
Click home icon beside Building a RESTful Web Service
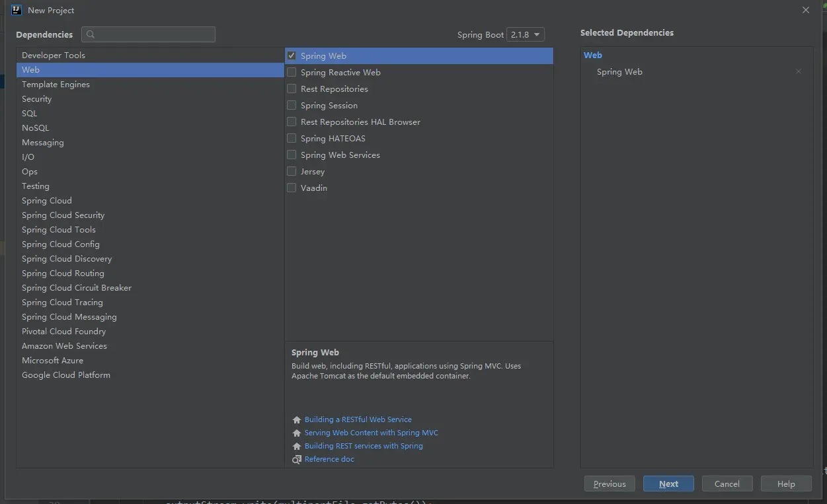[297, 420]
